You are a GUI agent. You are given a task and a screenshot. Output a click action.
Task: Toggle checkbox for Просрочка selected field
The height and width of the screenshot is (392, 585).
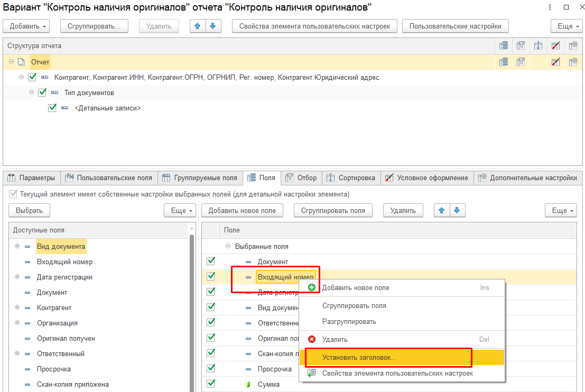coord(211,368)
